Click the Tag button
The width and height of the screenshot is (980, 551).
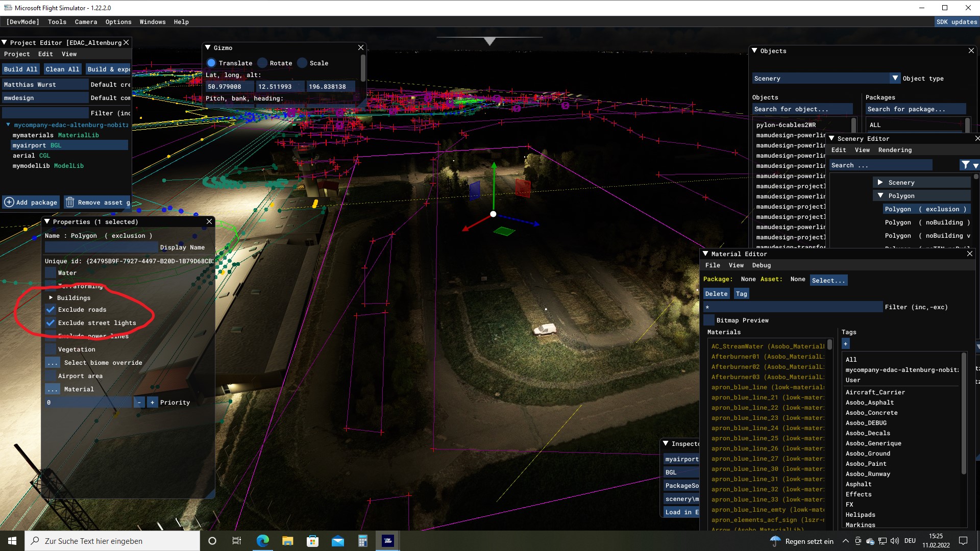pyautogui.click(x=742, y=294)
